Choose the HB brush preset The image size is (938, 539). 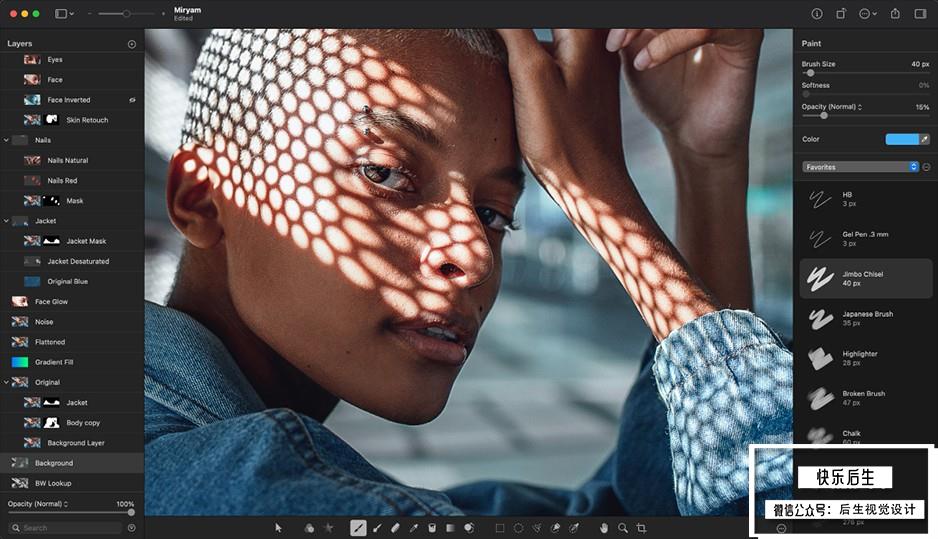pos(866,199)
